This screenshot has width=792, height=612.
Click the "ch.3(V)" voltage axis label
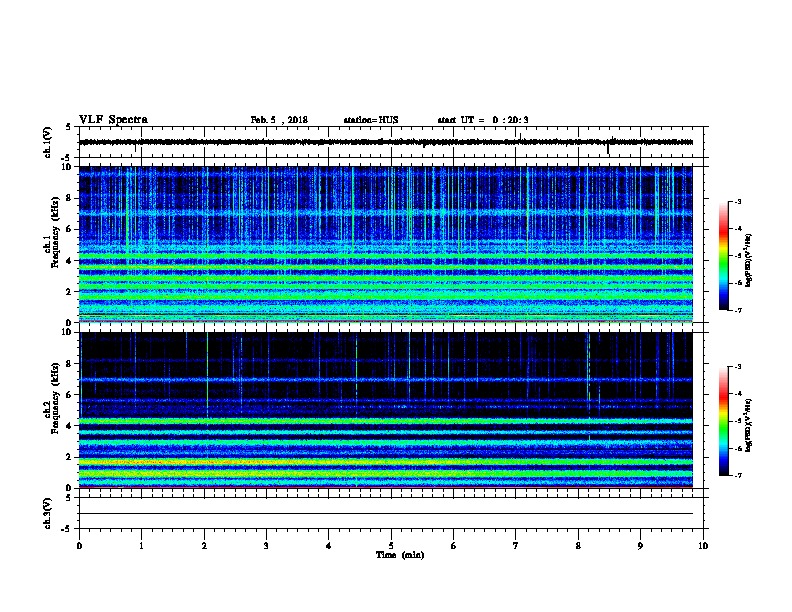[48, 513]
